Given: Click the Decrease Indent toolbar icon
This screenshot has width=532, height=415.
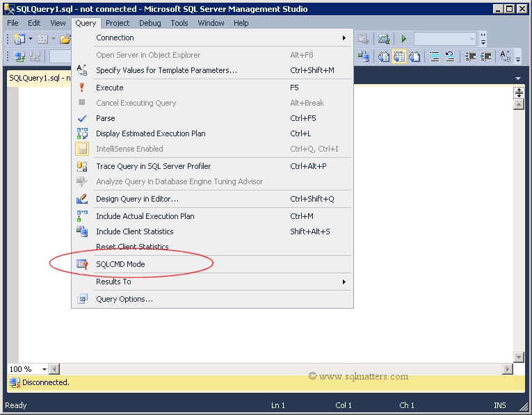Looking at the screenshot, I should pyautogui.click(x=470, y=56).
